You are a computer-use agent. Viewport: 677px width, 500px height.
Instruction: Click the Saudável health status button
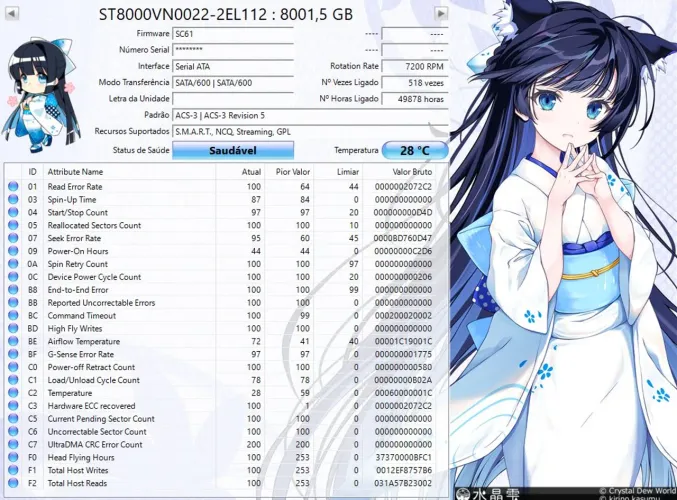(x=233, y=150)
